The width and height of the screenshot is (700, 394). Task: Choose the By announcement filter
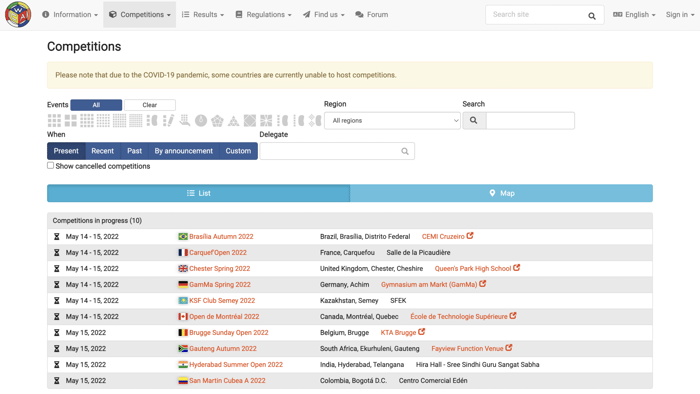pos(183,151)
